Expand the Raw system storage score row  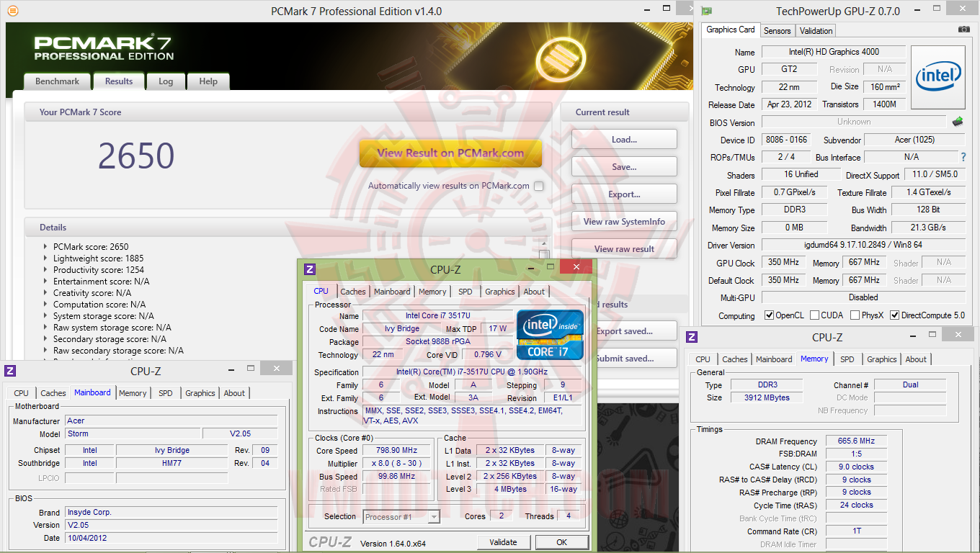click(45, 328)
